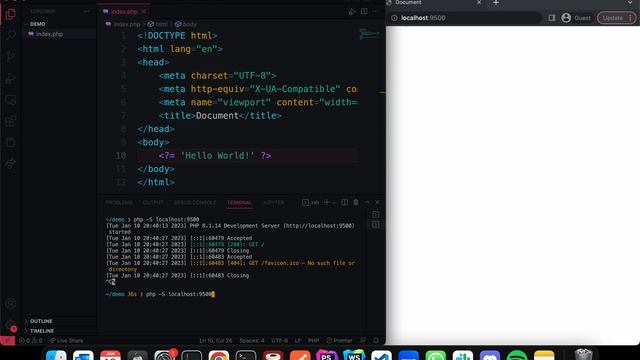Open a new browser tab with the plus button

pos(496,3)
